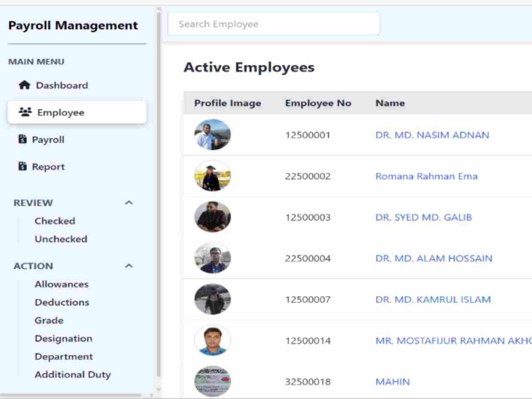532x399 pixels.
Task: Click profile photo of employee 12500001
Action: click(x=212, y=135)
